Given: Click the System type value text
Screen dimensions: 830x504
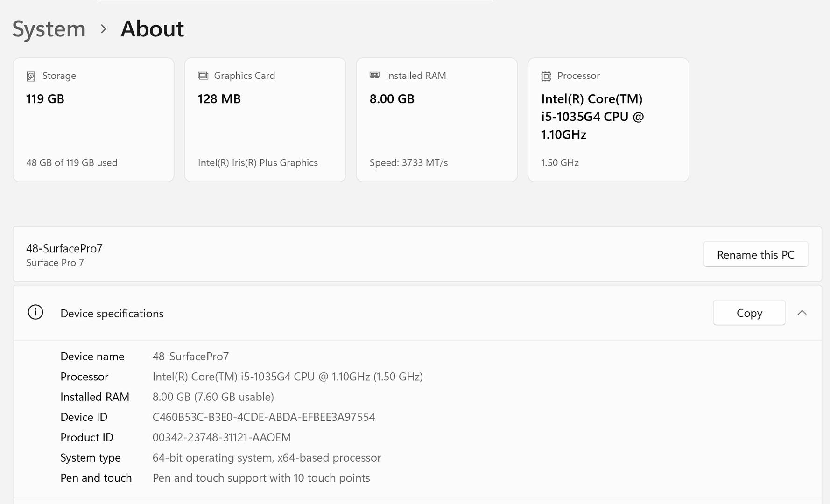Looking at the screenshot, I should (x=267, y=458).
